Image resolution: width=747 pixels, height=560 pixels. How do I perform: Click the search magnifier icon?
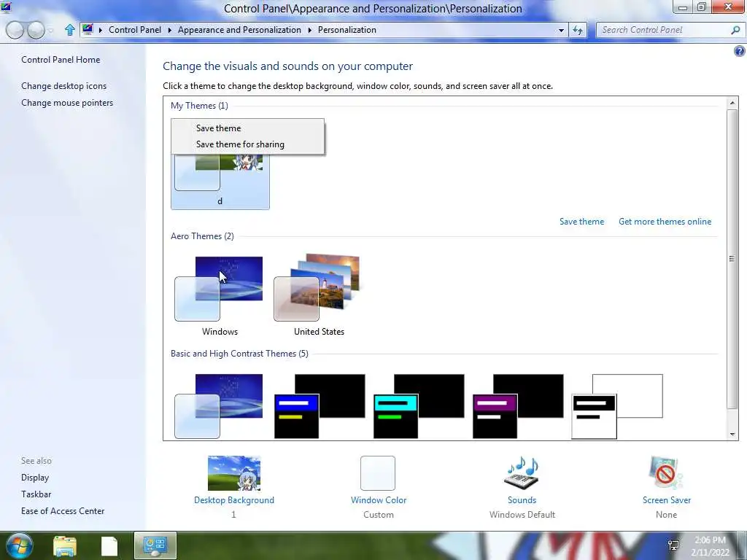click(735, 30)
